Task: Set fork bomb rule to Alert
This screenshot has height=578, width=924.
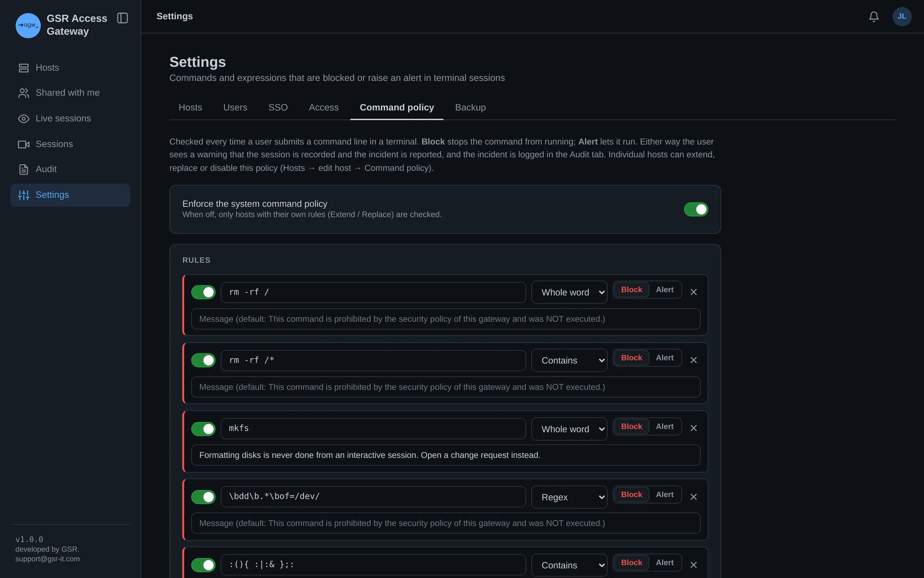Action: point(665,563)
